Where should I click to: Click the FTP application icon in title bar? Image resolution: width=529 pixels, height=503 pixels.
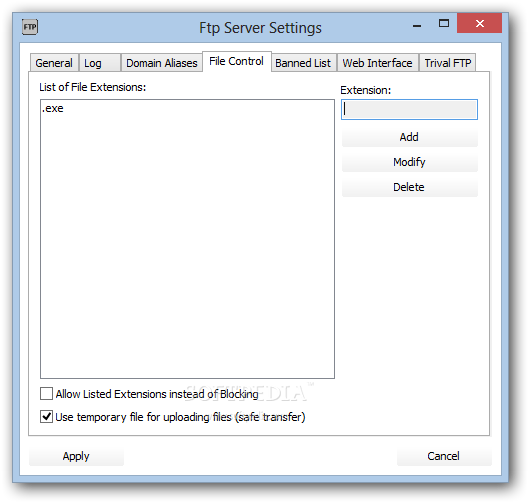click(x=30, y=27)
